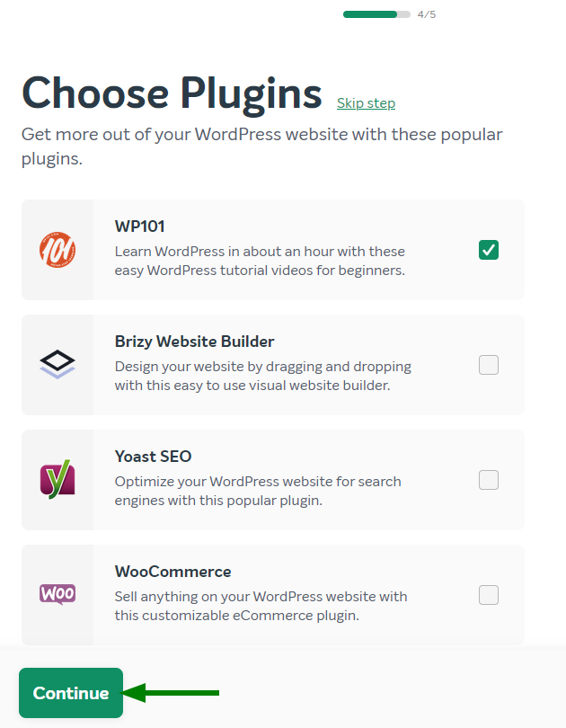Check the Yoast SEO checkbox
Screen dimensions: 566x728
click(x=488, y=480)
